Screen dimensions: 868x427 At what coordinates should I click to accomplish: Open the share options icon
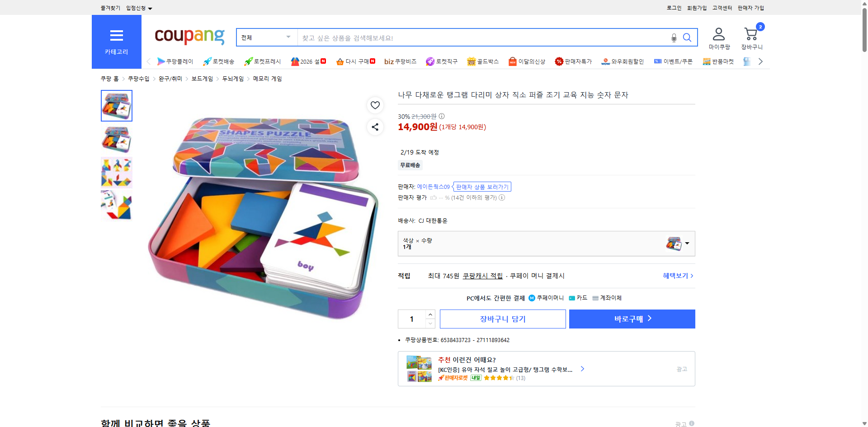point(375,127)
